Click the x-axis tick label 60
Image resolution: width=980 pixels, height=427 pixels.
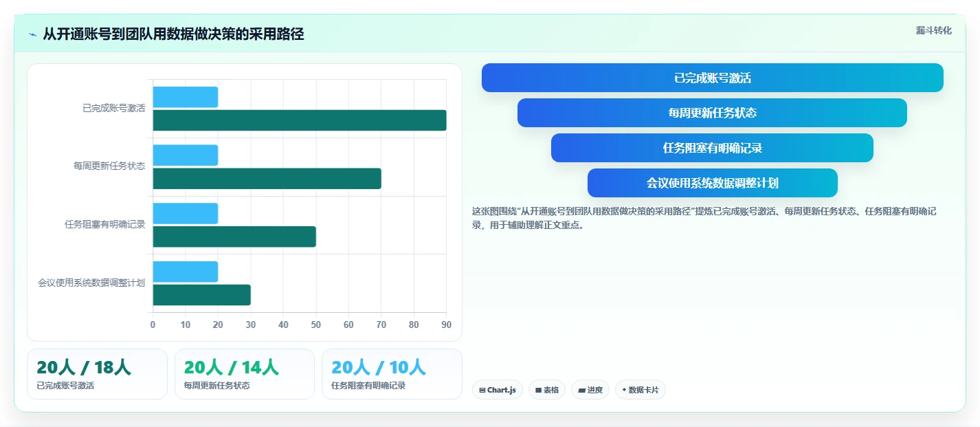[x=348, y=325]
